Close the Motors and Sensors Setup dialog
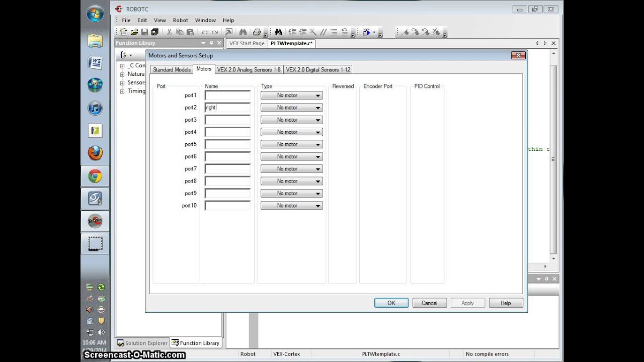644x362 pixels. tap(518, 55)
